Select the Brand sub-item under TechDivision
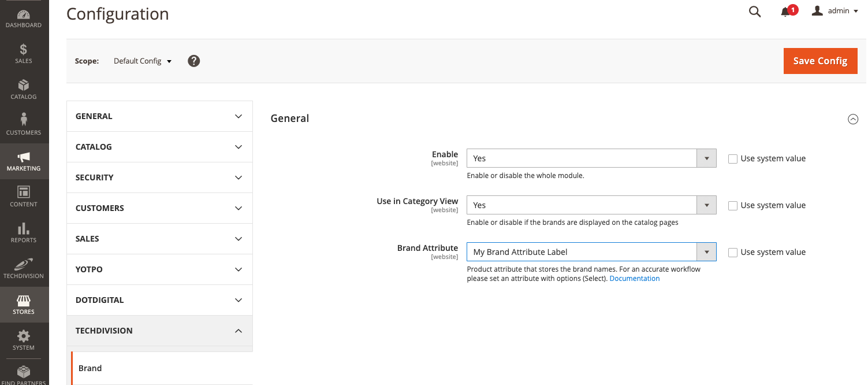 (162, 368)
